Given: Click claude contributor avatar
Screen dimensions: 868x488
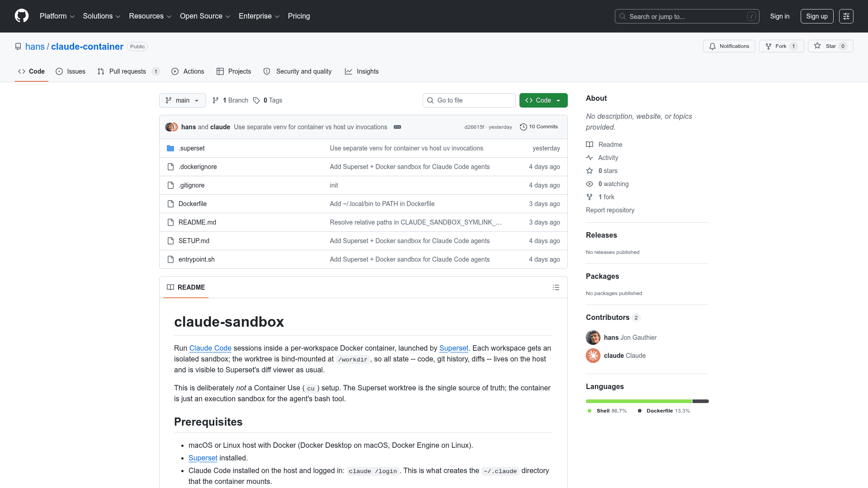Looking at the screenshot, I should point(593,356).
